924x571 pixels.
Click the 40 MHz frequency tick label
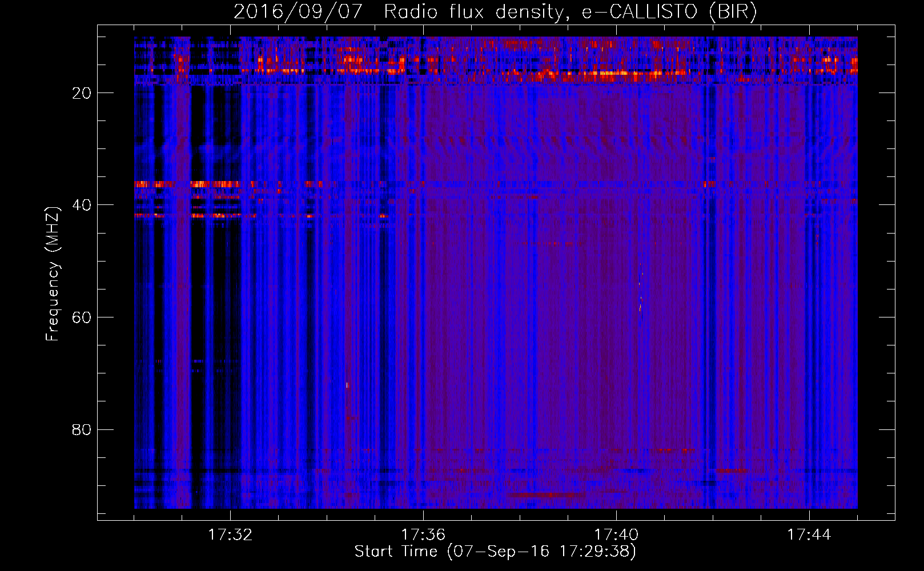point(82,205)
